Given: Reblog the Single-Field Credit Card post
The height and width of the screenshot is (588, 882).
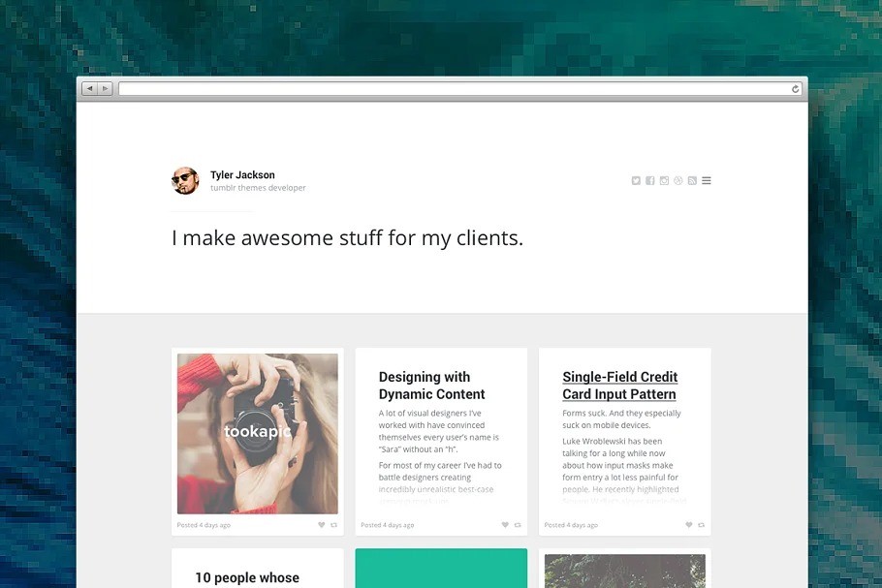Looking at the screenshot, I should coord(701,525).
